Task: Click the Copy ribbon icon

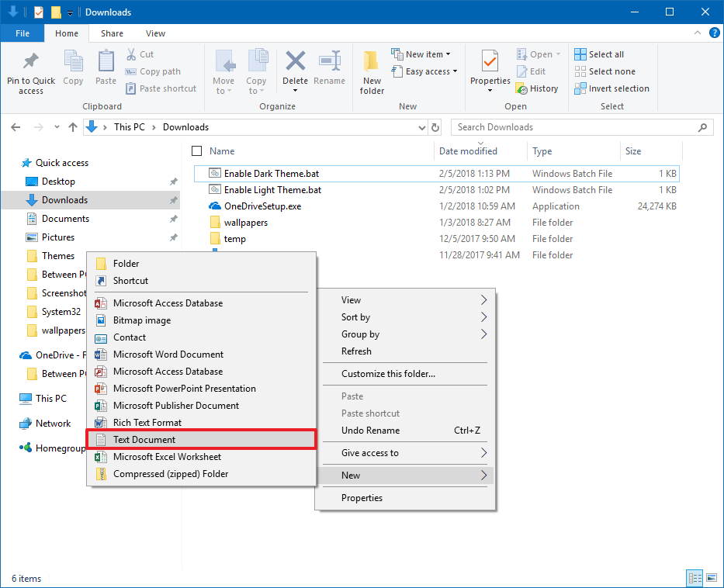Action: [x=73, y=61]
